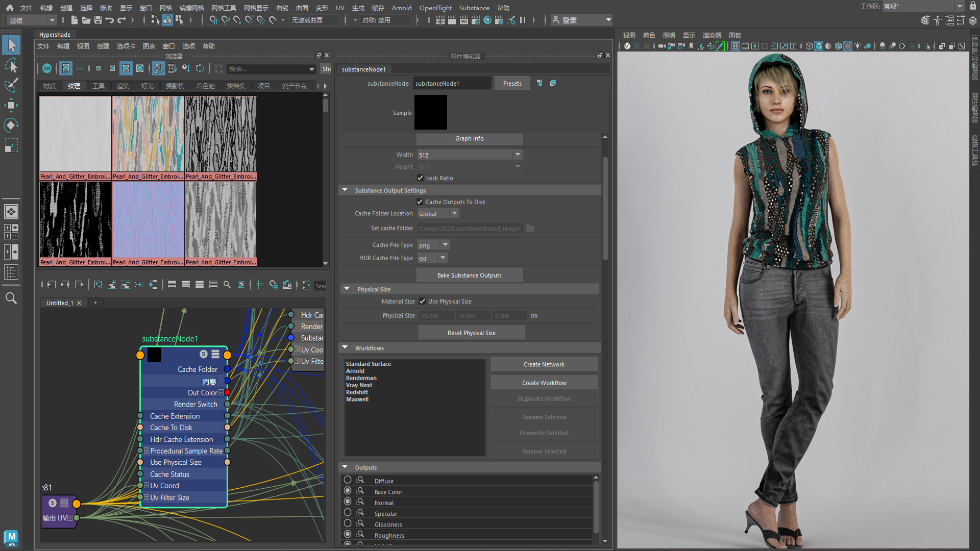Click the black Sample color swatch

pos(431,112)
